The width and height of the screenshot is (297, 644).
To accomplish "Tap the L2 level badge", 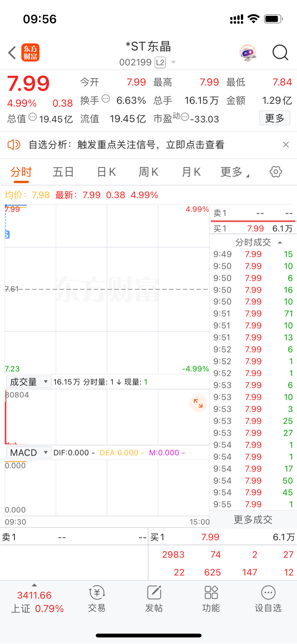I will [160, 62].
